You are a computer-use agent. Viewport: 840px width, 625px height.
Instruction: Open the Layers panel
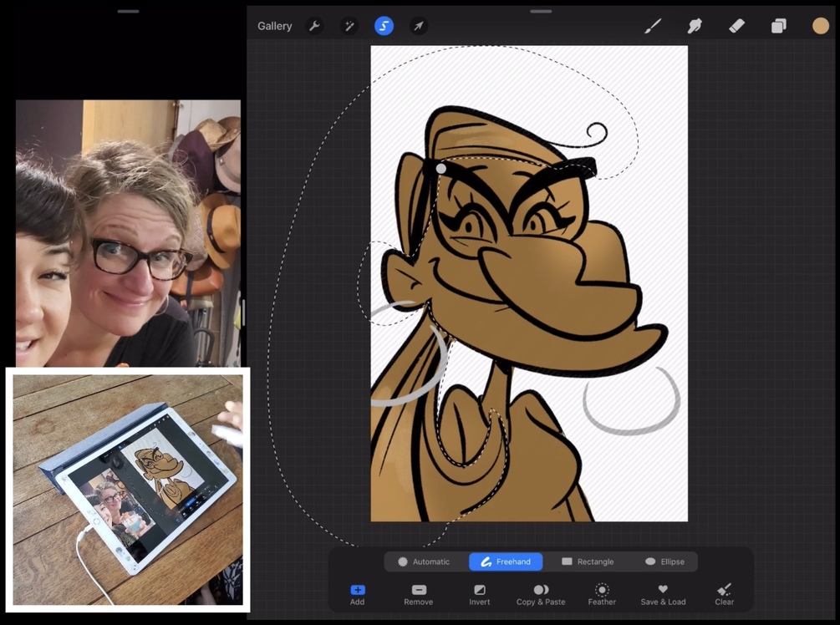click(778, 26)
